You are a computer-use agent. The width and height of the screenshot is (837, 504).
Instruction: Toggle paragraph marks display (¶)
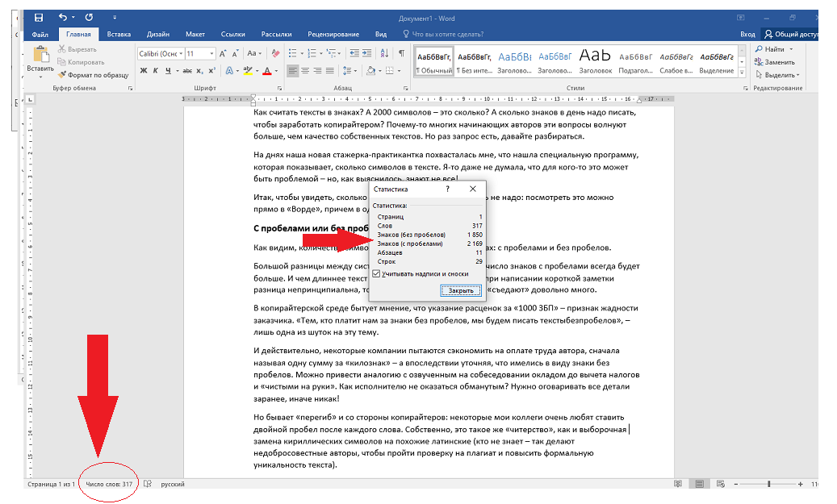401,53
